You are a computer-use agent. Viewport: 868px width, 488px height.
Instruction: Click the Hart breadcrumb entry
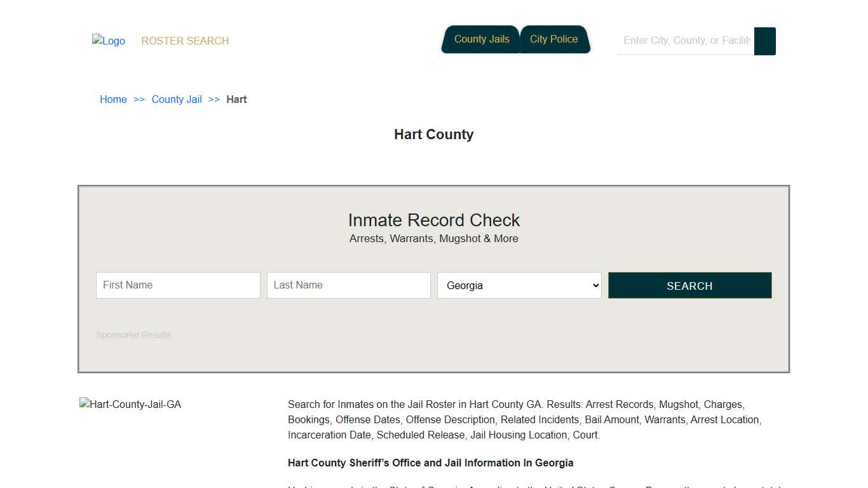pyautogui.click(x=236, y=99)
